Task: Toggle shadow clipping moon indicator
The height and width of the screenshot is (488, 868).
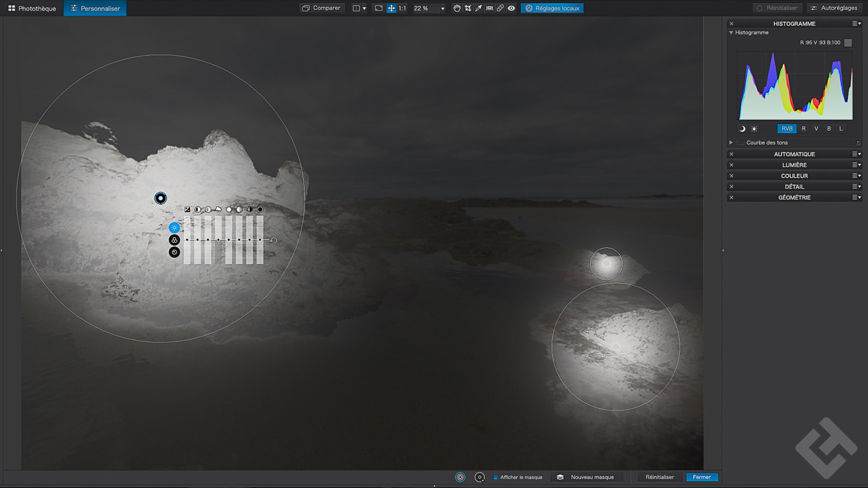Action: point(742,129)
